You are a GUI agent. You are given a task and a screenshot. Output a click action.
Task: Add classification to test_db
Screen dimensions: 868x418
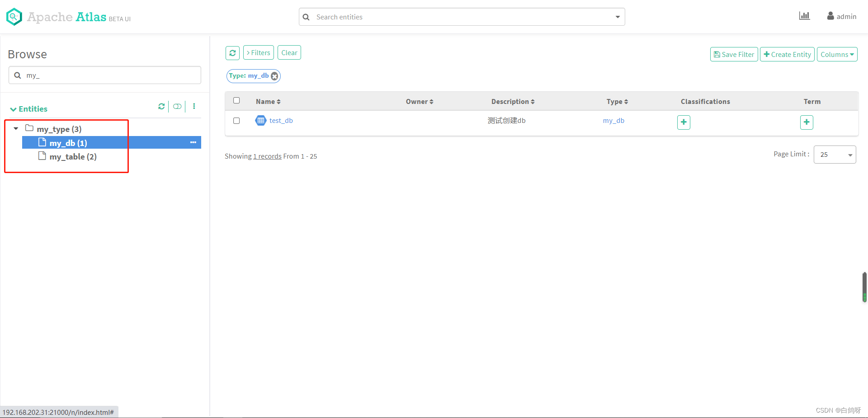pos(684,122)
